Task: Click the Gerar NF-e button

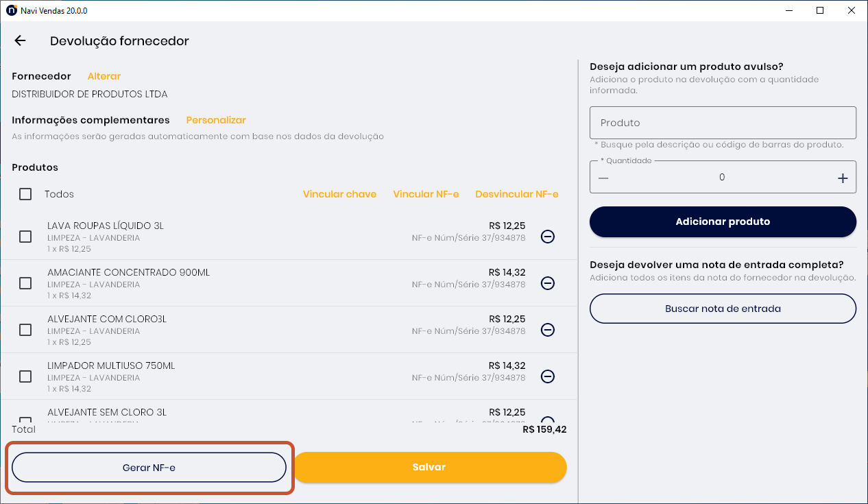Action: 149,468
